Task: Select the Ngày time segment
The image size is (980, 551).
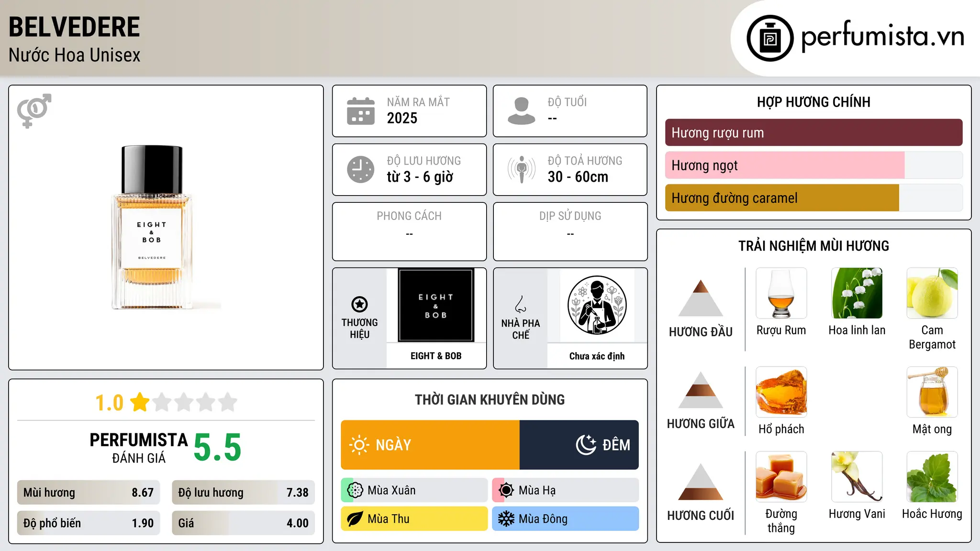Action: [430, 445]
